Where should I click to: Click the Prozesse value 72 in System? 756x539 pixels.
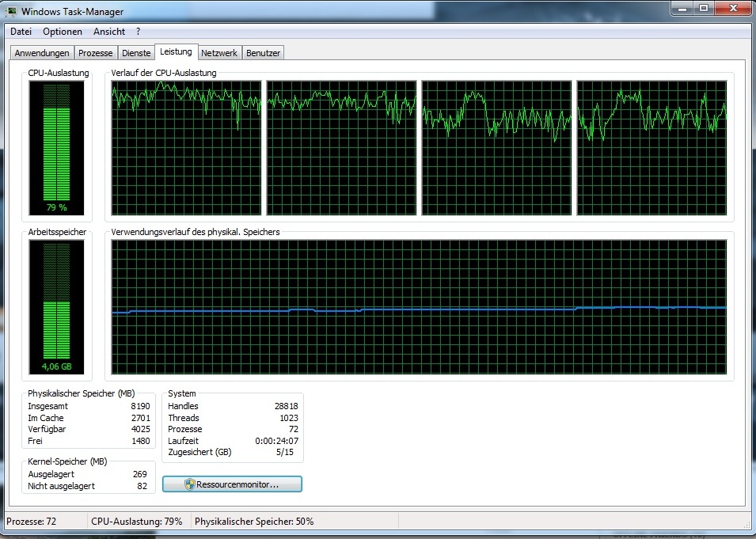(x=294, y=429)
